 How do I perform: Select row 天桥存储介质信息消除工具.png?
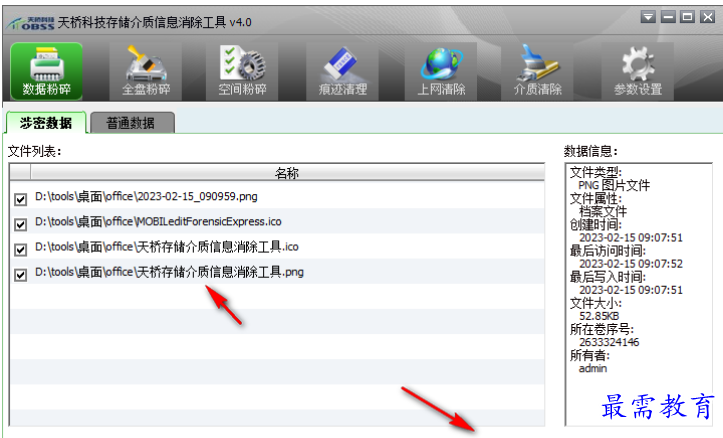[x=277, y=272]
